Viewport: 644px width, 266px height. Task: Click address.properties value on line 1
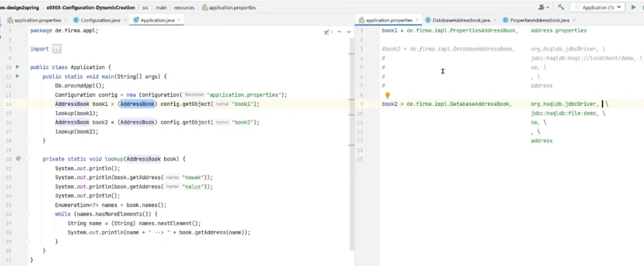pos(558,30)
